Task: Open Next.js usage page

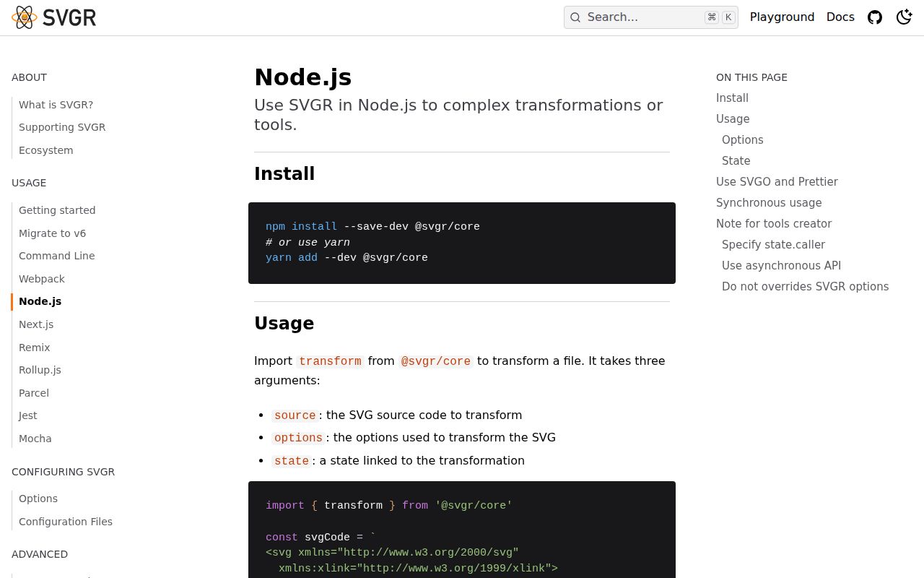Action: tap(36, 324)
